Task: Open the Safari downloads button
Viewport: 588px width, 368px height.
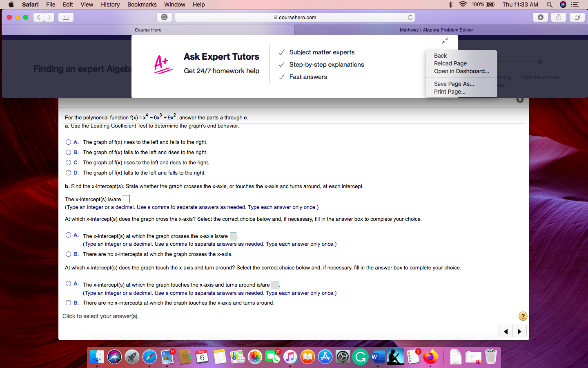Action: (540, 17)
